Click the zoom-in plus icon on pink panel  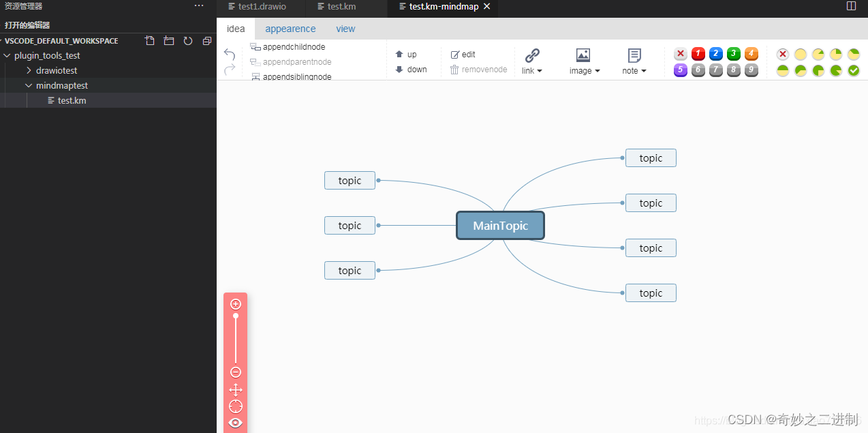[235, 303]
